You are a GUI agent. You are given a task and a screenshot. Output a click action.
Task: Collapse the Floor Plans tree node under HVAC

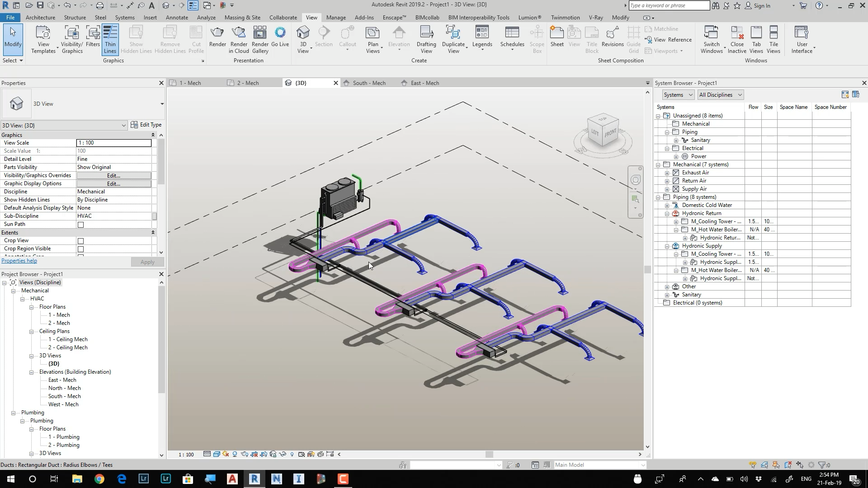[32, 307]
